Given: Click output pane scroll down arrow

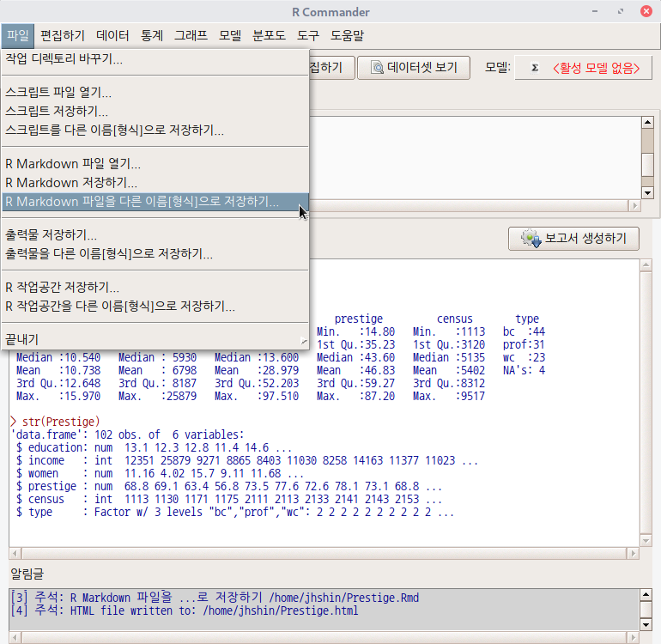Looking at the screenshot, I should click(x=646, y=540).
